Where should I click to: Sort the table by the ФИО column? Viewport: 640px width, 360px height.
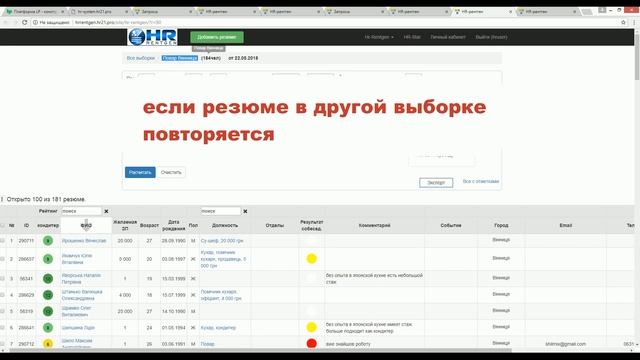coord(86,225)
